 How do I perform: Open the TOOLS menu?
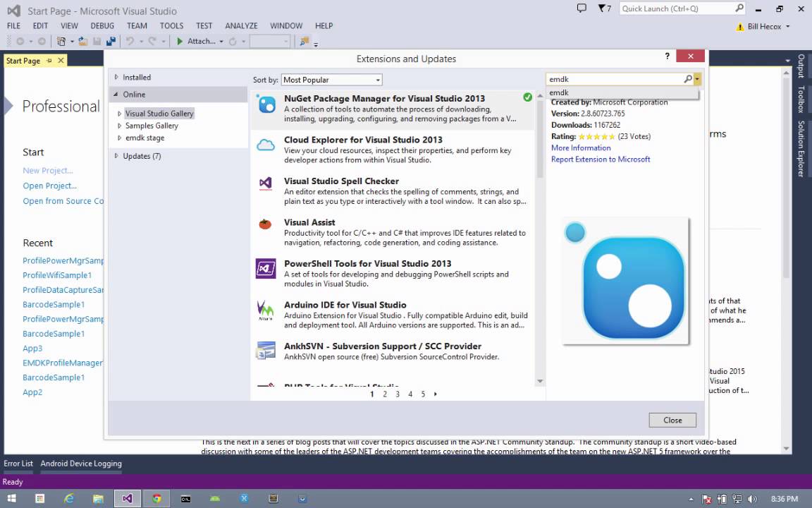point(171,26)
